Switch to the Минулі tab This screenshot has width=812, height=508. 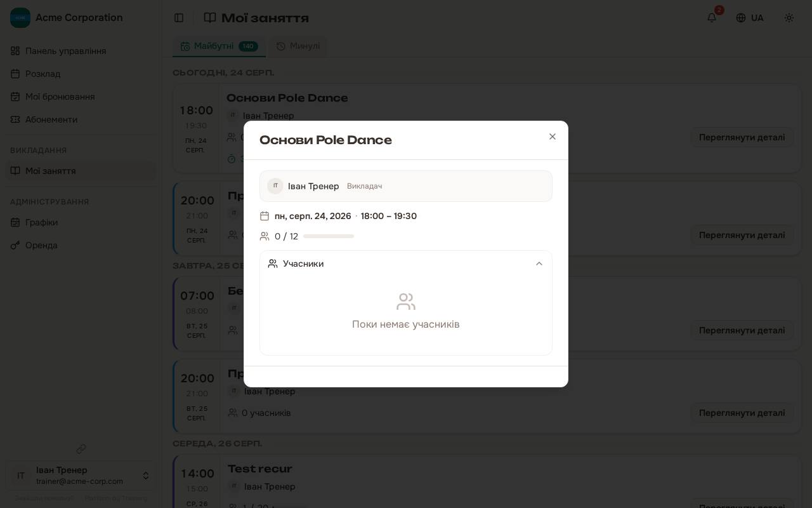(x=298, y=46)
